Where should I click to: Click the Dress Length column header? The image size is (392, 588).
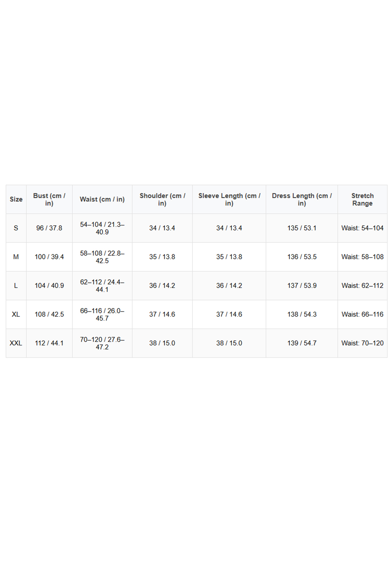click(x=302, y=199)
